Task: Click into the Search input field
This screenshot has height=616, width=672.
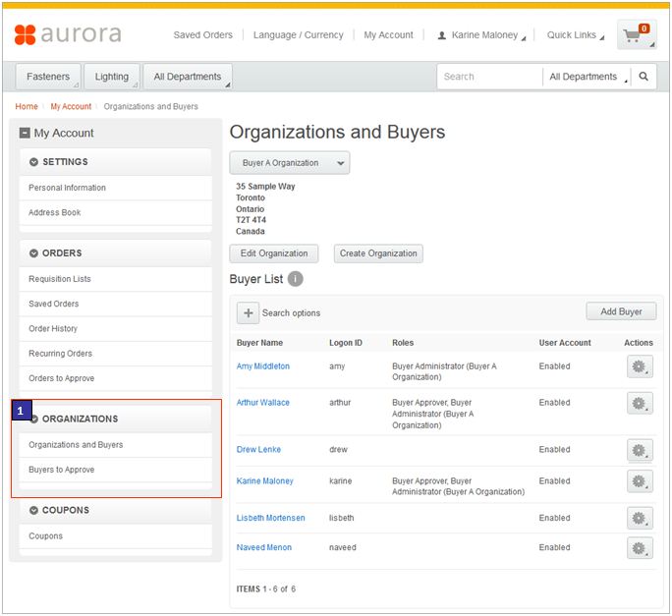Action: pyautogui.click(x=488, y=77)
